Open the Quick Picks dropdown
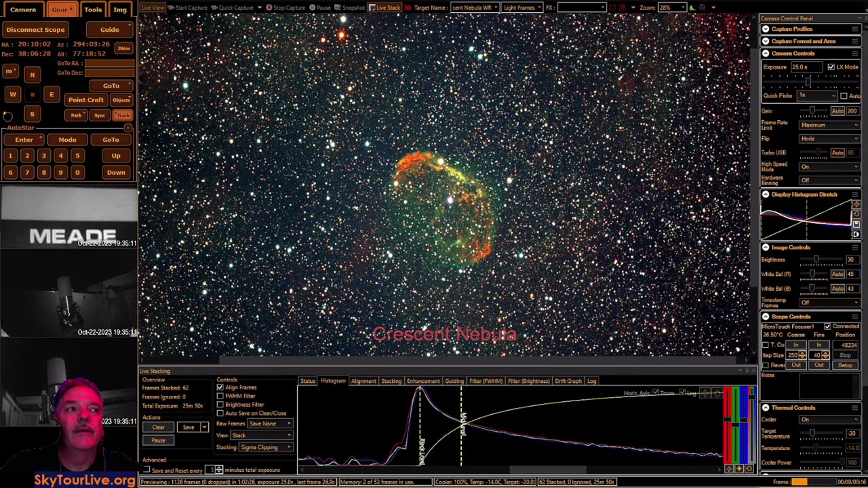The width and height of the screenshot is (868, 488). (817, 96)
